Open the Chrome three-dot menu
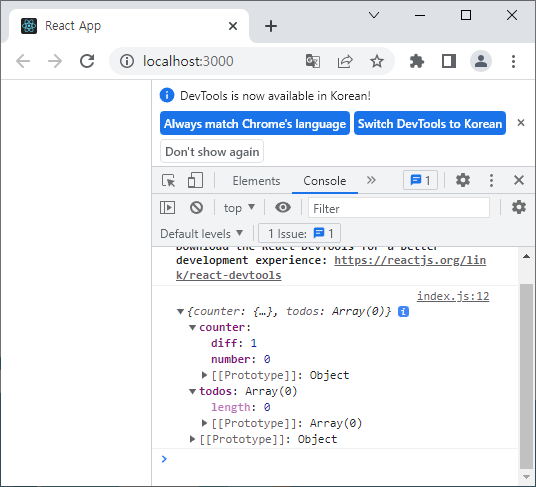This screenshot has height=487, width=536. pyautogui.click(x=513, y=62)
